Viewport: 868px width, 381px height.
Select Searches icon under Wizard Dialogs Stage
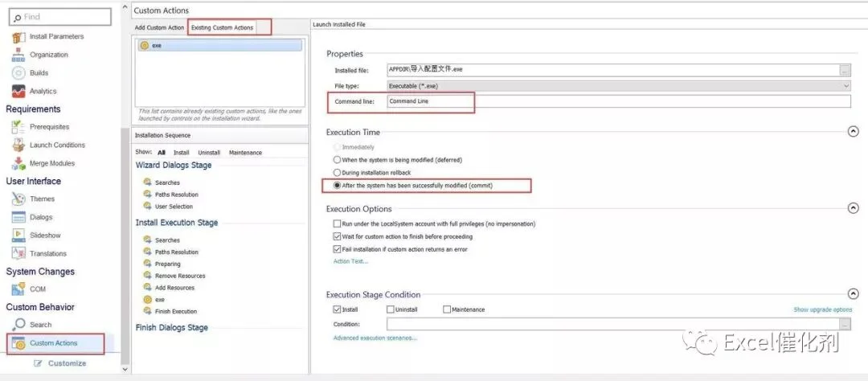pos(147,182)
